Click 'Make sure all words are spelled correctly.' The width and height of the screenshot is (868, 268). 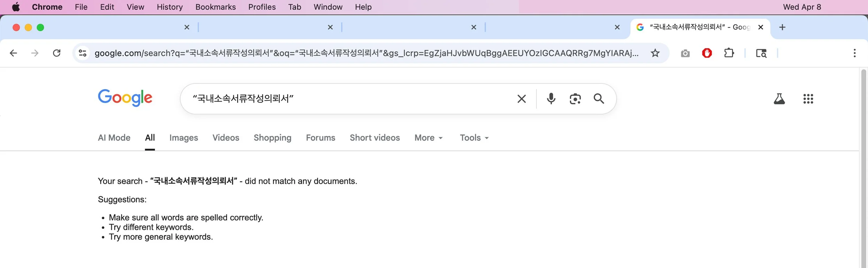coord(186,217)
